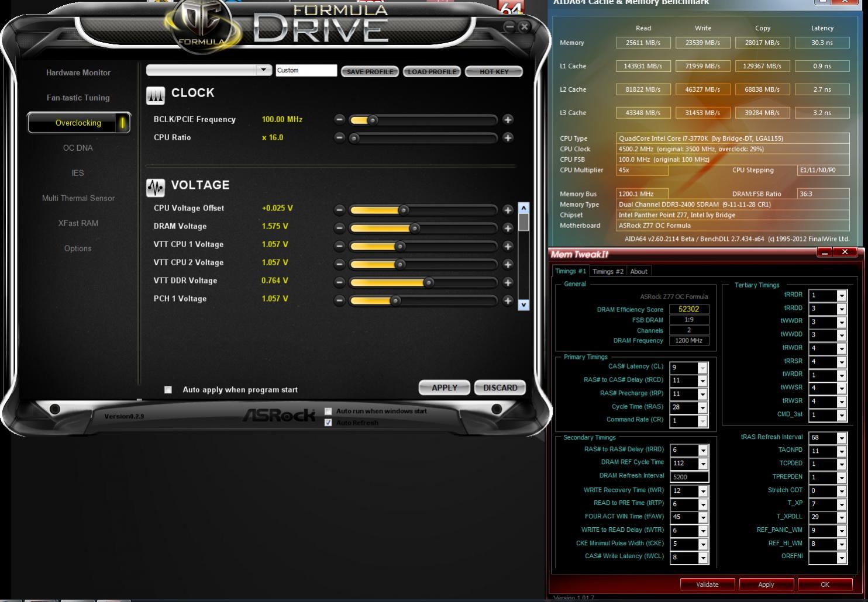
Task: Click Validate in Mem TweakIt
Action: [x=707, y=584]
